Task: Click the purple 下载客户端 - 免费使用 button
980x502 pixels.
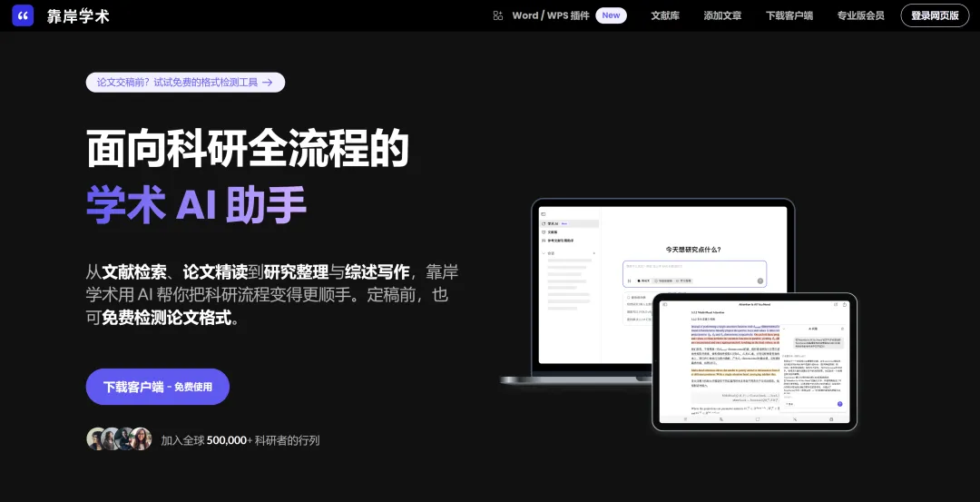Action: (x=158, y=387)
